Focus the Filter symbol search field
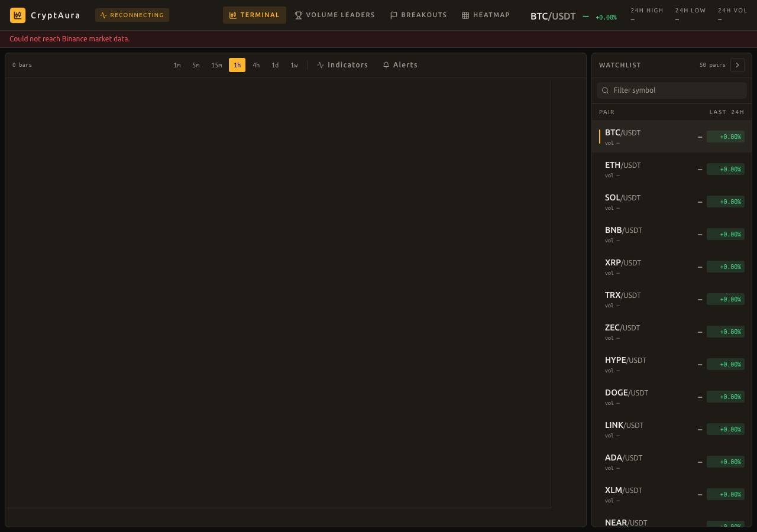Viewport: 757px width, 532px height. pos(672,90)
